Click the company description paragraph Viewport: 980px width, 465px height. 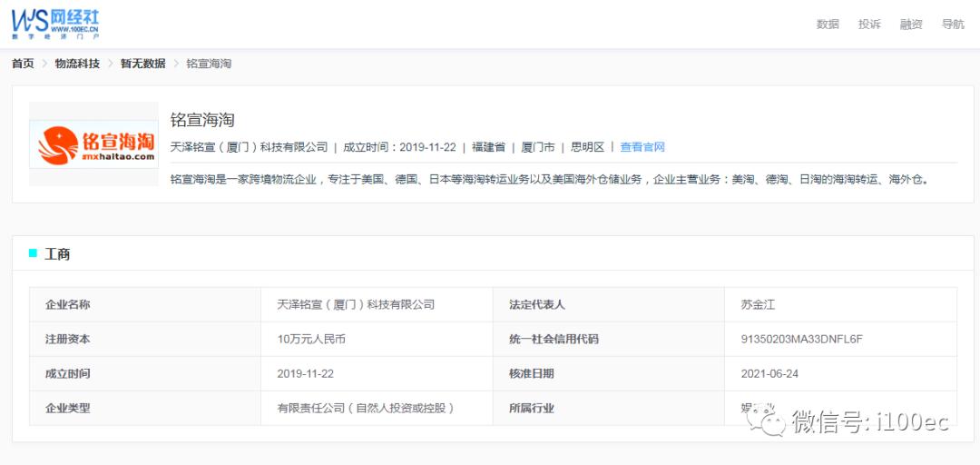pos(550,180)
